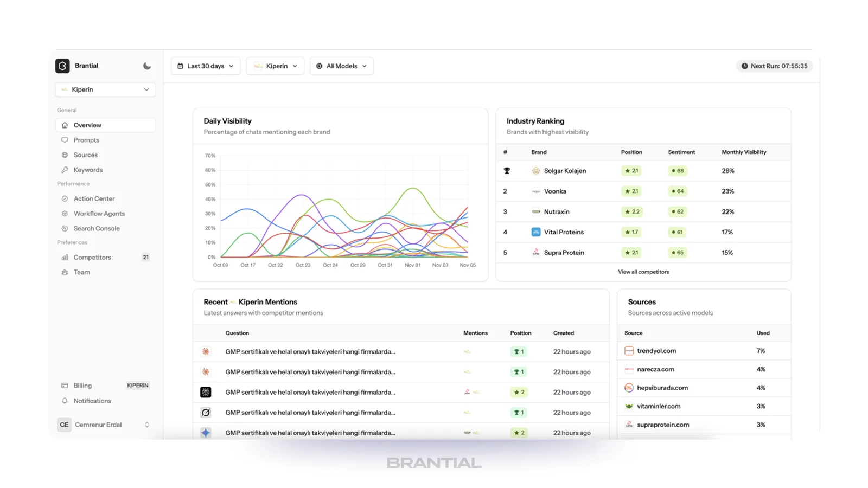
Task: Open the All Models filter dropdown
Action: point(342,66)
